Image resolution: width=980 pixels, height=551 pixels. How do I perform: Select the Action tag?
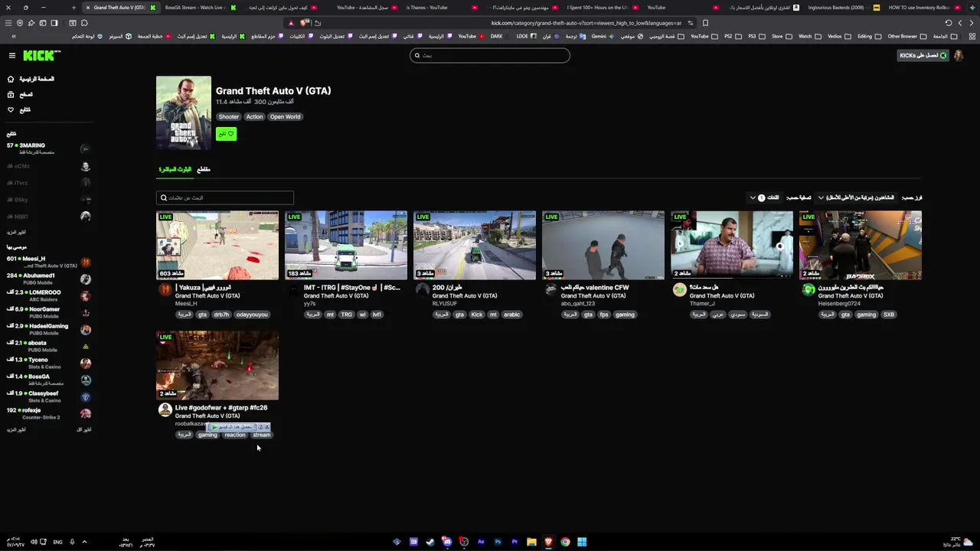[x=254, y=116]
